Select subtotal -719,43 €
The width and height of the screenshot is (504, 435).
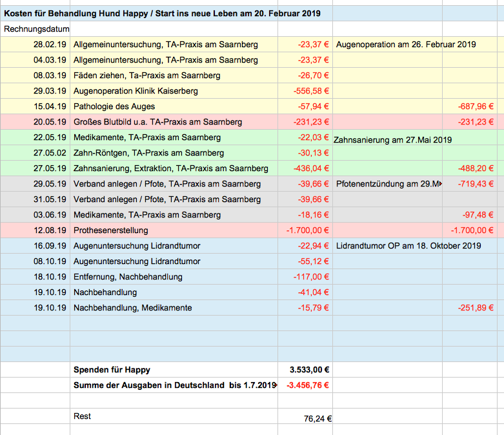470,183
